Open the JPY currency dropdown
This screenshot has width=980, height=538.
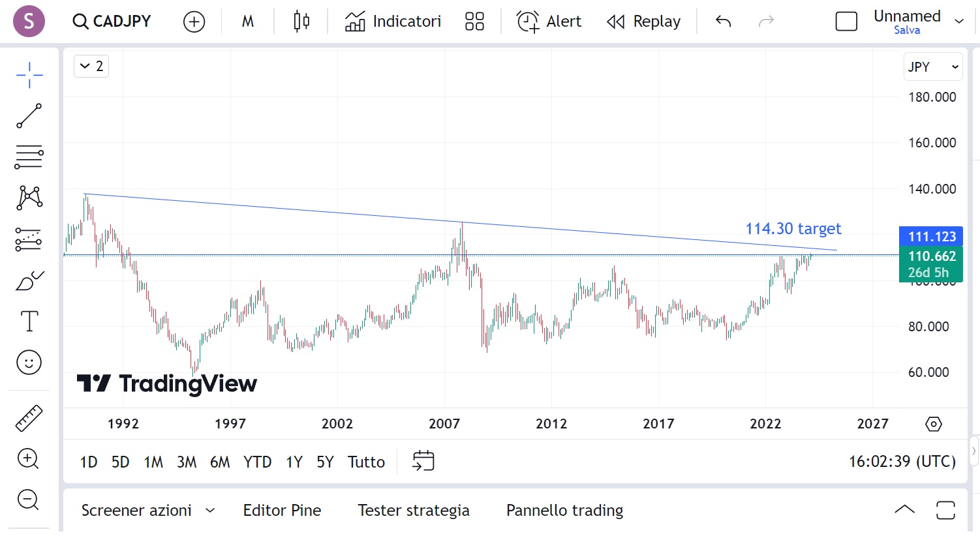point(932,66)
